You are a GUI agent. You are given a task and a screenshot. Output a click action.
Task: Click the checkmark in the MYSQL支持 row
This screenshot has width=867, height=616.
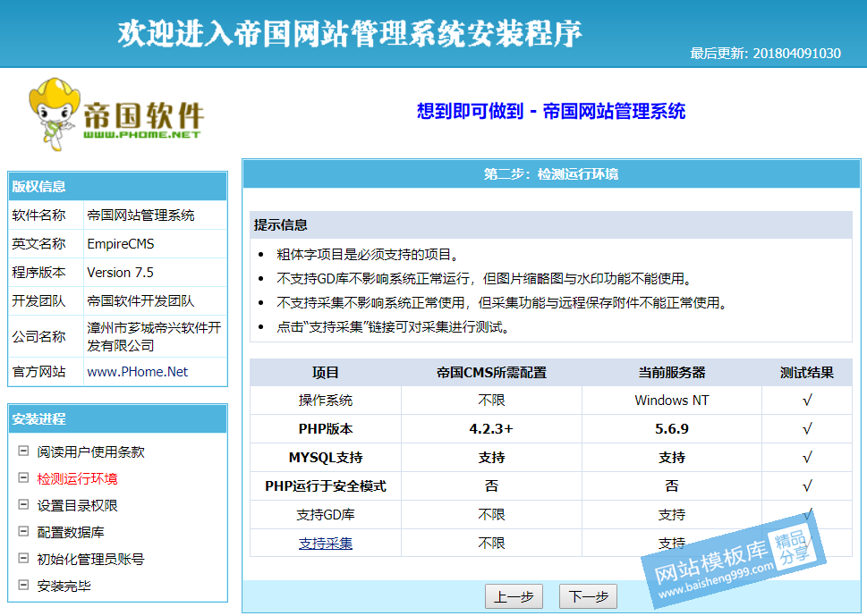(x=807, y=458)
